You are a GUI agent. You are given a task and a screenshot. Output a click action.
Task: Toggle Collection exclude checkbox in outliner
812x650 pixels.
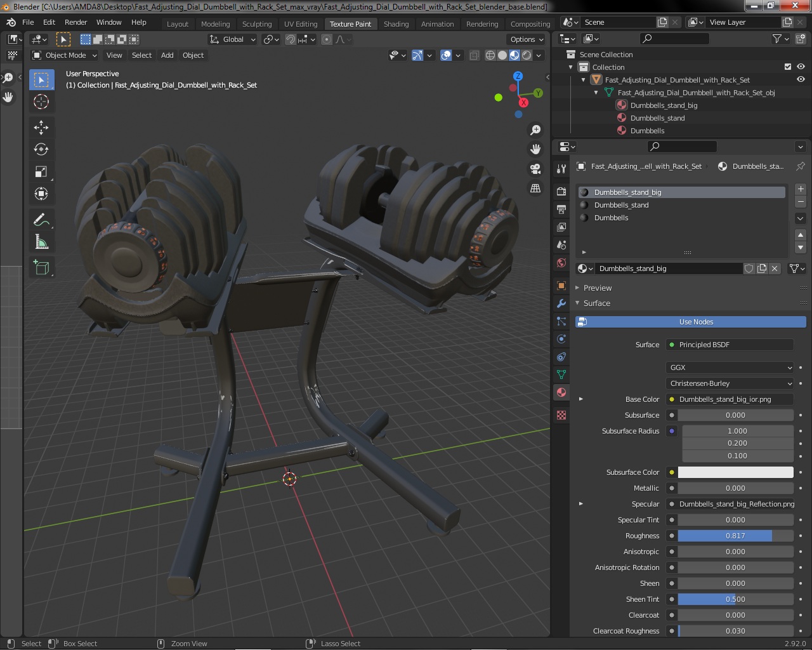[788, 67]
